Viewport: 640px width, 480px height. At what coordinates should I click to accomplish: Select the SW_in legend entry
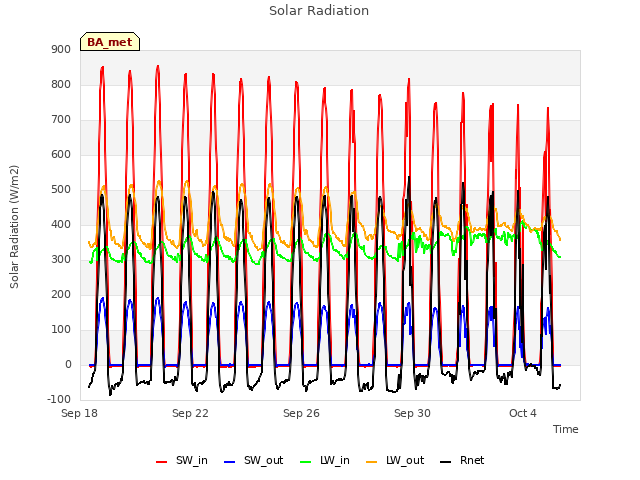pyautogui.click(x=182, y=460)
